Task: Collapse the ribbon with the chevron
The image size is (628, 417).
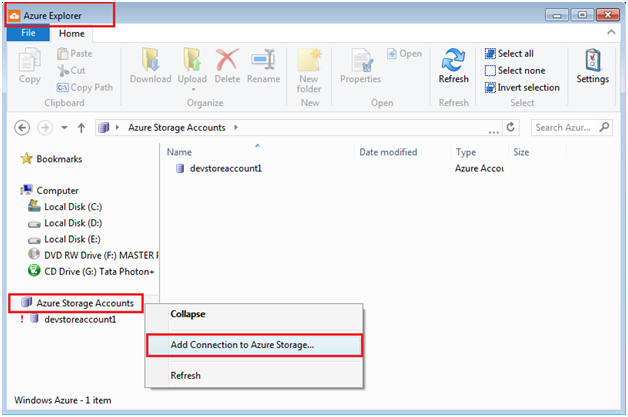Action: [611, 32]
